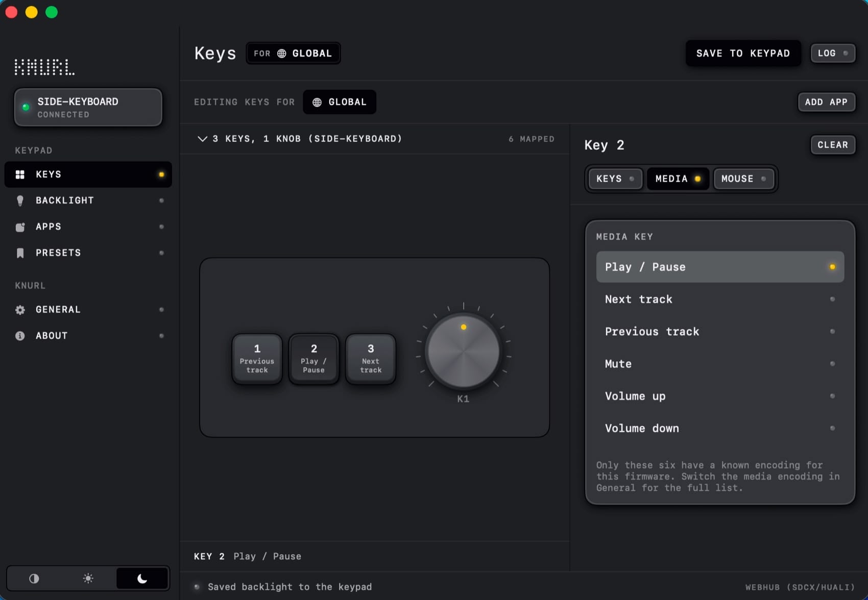
Task: Click the close window red button
Action: coord(11,12)
